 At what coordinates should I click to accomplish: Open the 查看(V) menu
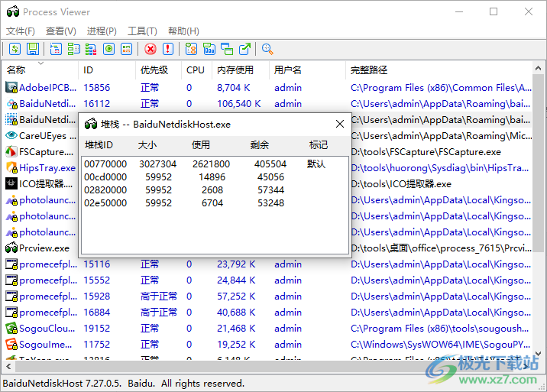pos(60,31)
